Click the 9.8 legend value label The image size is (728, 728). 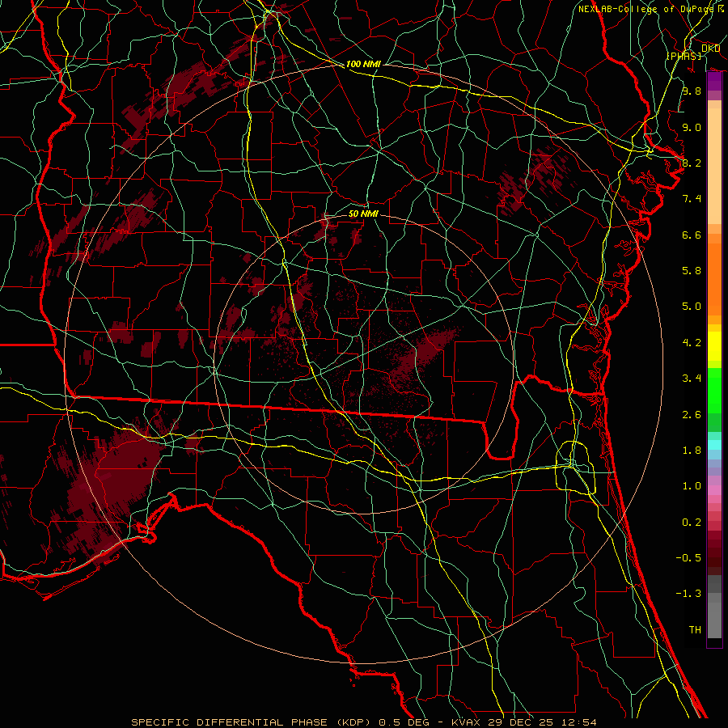point(690,91)
